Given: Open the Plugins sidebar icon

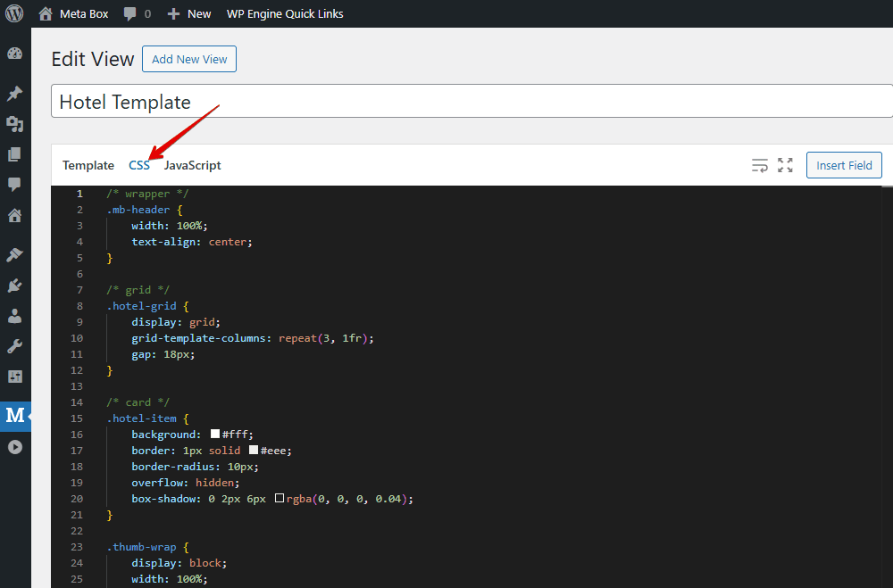Looking at the screenshot, I should (14, 286).
